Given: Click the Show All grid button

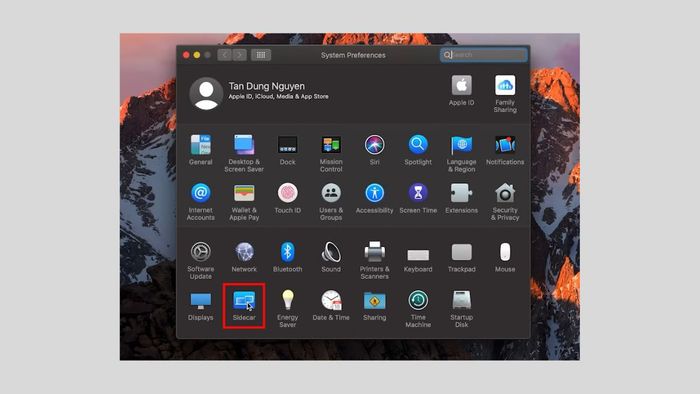Looking at the screenshot, I should [261, 55].
